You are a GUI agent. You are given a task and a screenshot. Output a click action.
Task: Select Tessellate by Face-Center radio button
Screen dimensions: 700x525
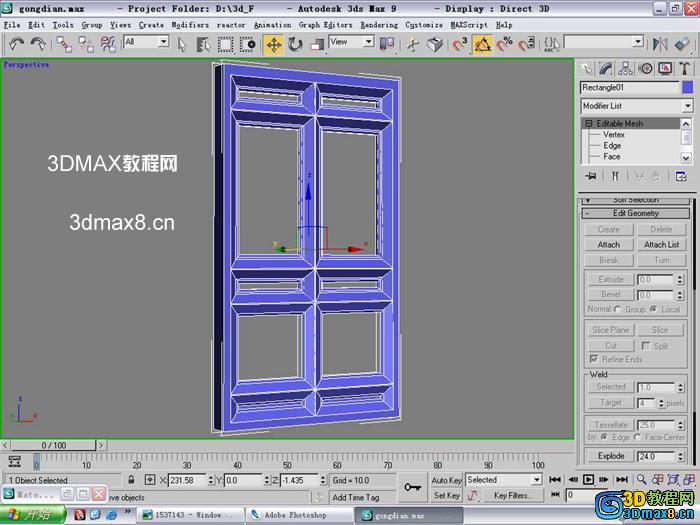637,437
